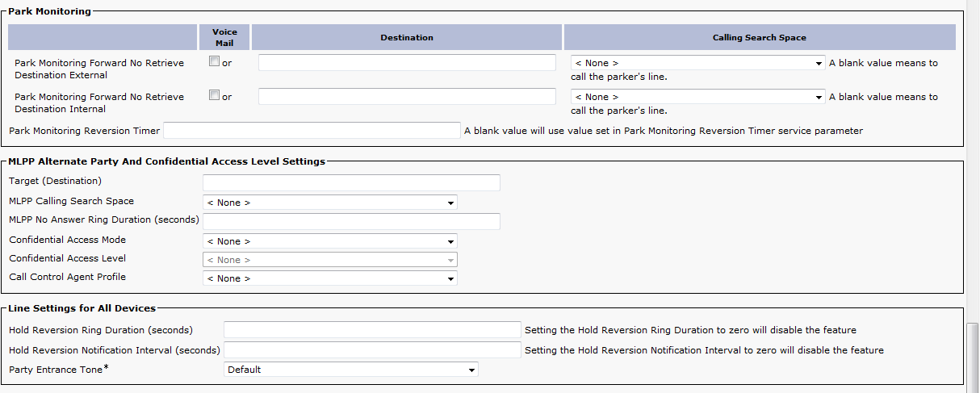Expand the MLPP Calling Search Space dropdown
The height and width of the screenshot is (393, 980).
pyautogui.click(x=329, y=203)
